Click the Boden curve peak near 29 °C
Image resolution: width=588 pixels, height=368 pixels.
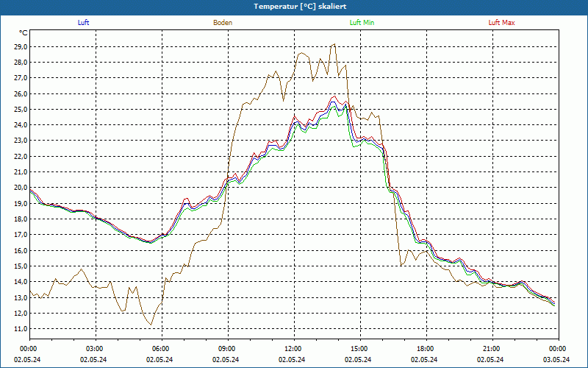(334, 44)
